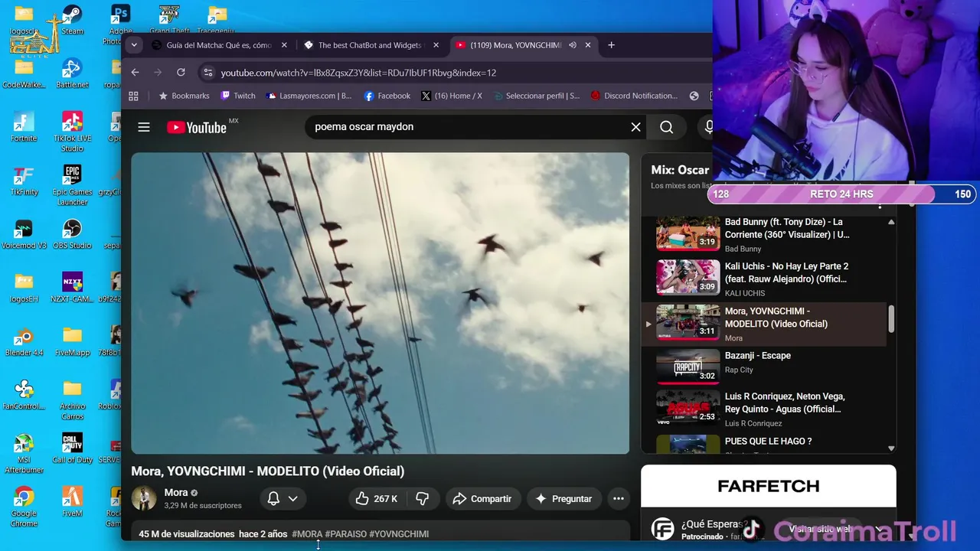Viewport: 980px width, 551px height.
Task: Go to YouTube home via logo
Action: [197, 127]
